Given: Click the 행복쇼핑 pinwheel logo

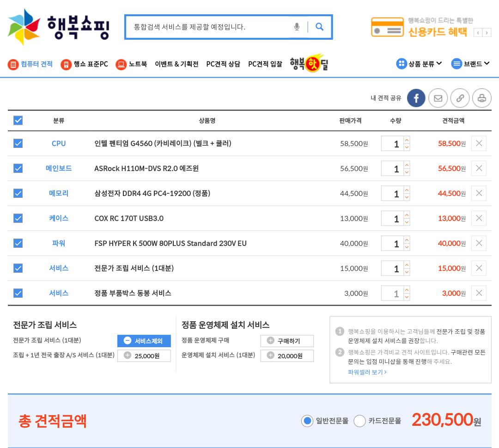Looking at the screenshot, I should coord(24,27).
